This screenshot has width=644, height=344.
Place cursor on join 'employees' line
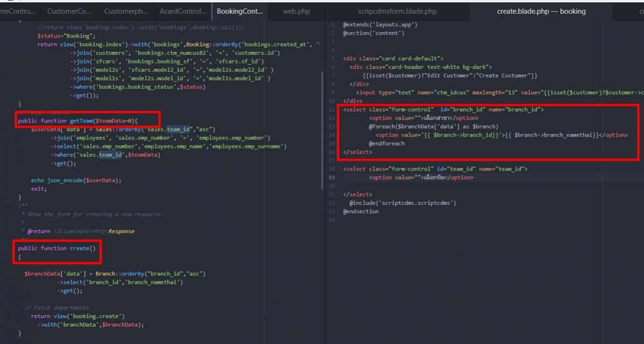pos(161,138)
